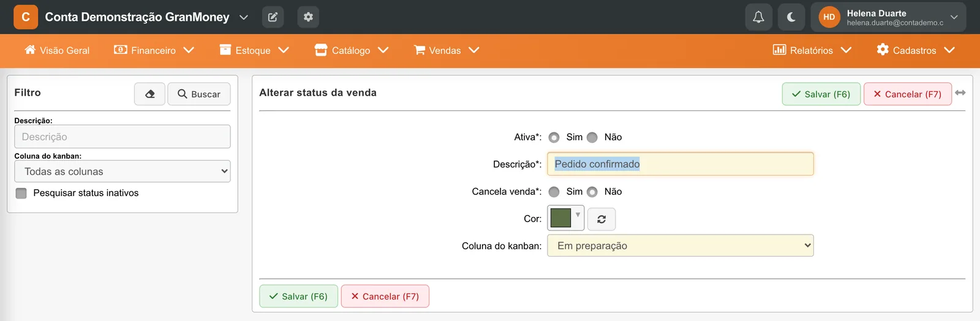This screenshot has width=980, height=321.
Task: Click helena.duarte email text
Action: click(x=895, y=23)
